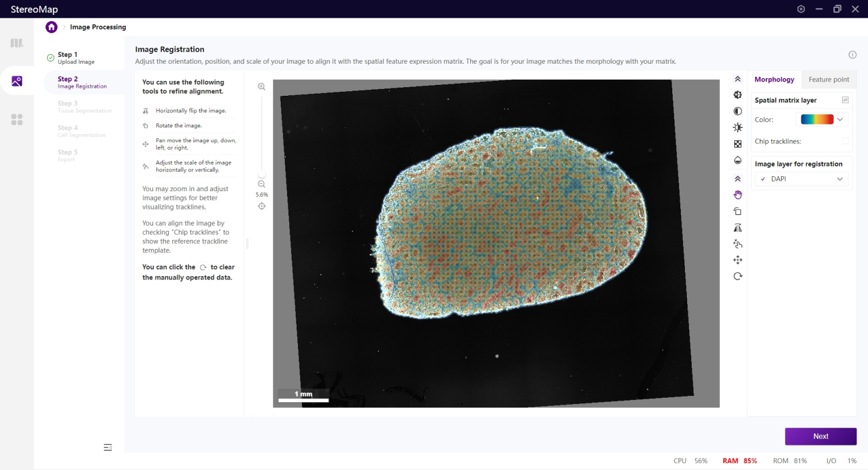Enable the Chip tracklines checkbox
The height and width of the screenshot is (470, 868).
point(845,141)
